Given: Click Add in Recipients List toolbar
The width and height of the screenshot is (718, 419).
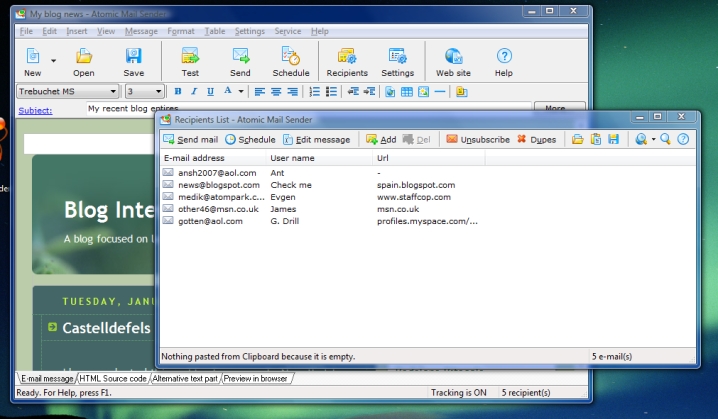Looking at the screenshot, I should [381, 139].
